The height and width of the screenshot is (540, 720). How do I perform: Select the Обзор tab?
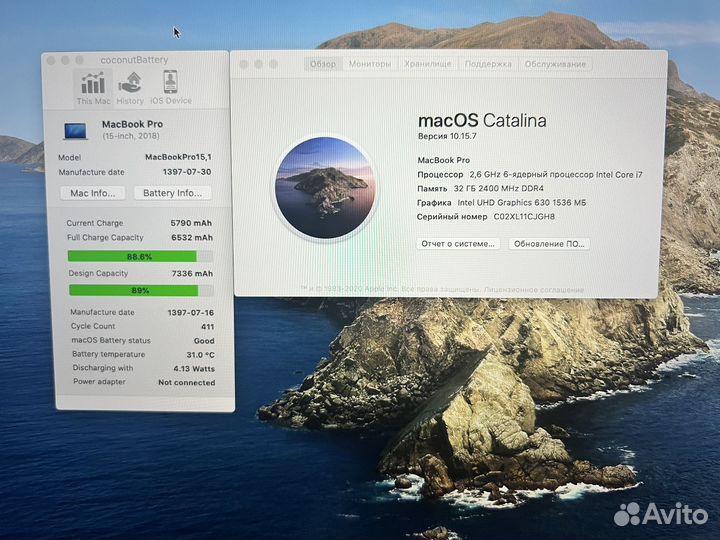click(x=323, y=64)
